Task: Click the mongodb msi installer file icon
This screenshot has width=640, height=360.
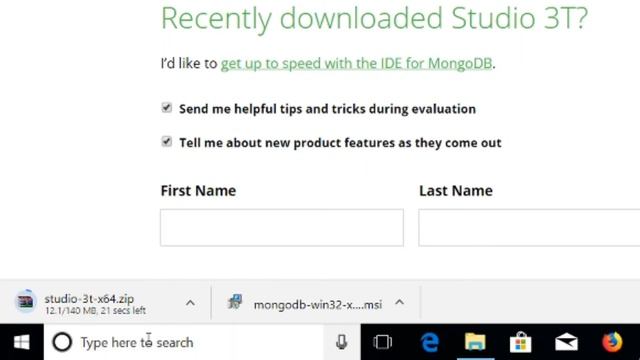Action: [235, 302]
